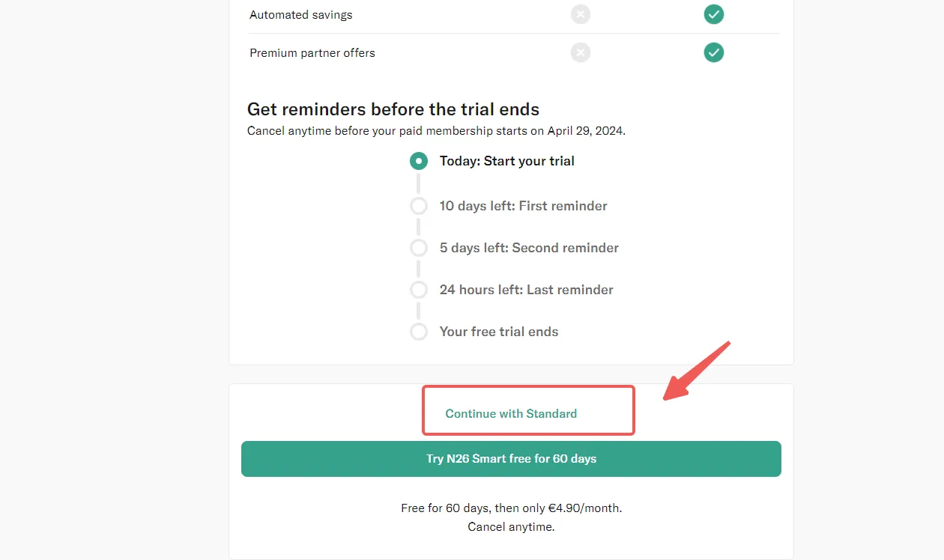Click the Premium partner offers row label
Image resolution: width=944 pixels, height=560 pixels.
(x=312, y=52)
